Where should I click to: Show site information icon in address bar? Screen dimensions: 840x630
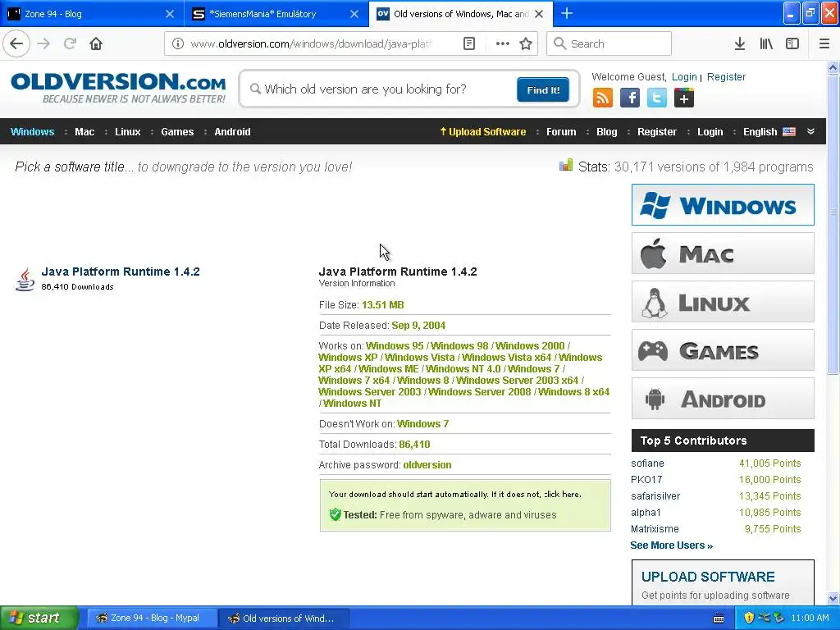click(x=178, y=43)
